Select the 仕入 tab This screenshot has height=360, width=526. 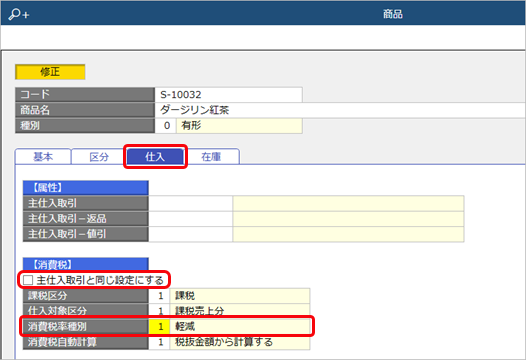pyautogui.click(x=155, y=157)
